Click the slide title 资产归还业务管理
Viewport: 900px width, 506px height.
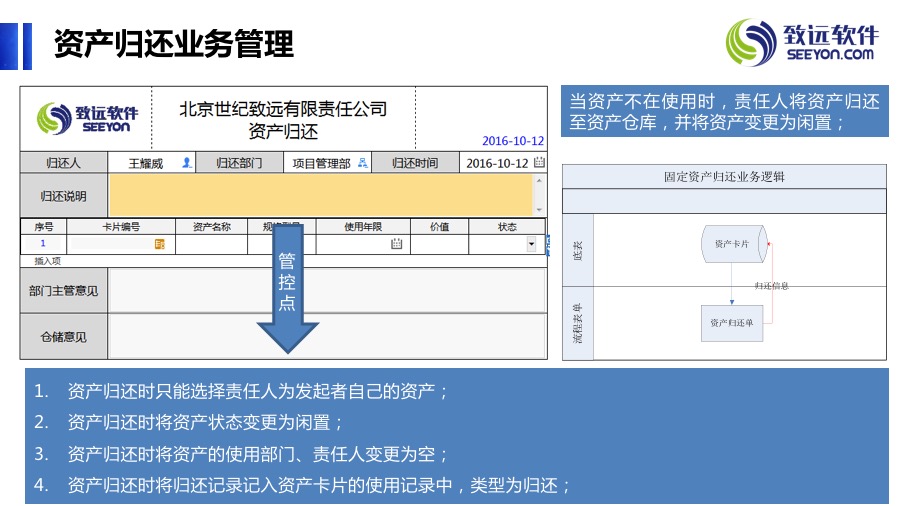[x=174, y=44]
